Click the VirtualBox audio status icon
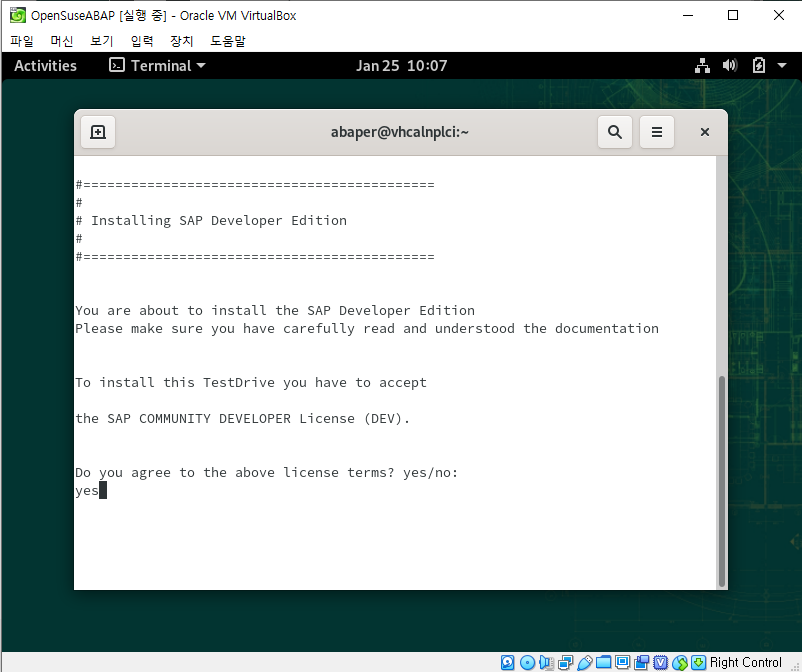 click(546, 662)
